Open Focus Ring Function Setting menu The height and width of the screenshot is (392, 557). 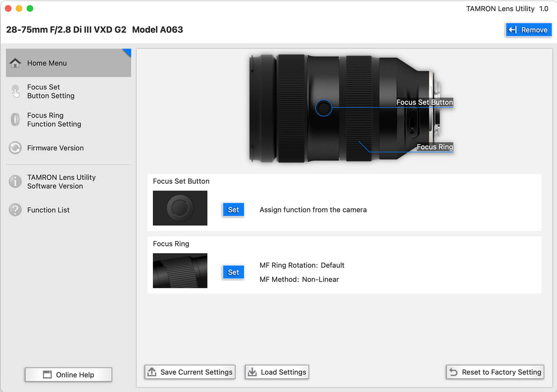point(54,119)
